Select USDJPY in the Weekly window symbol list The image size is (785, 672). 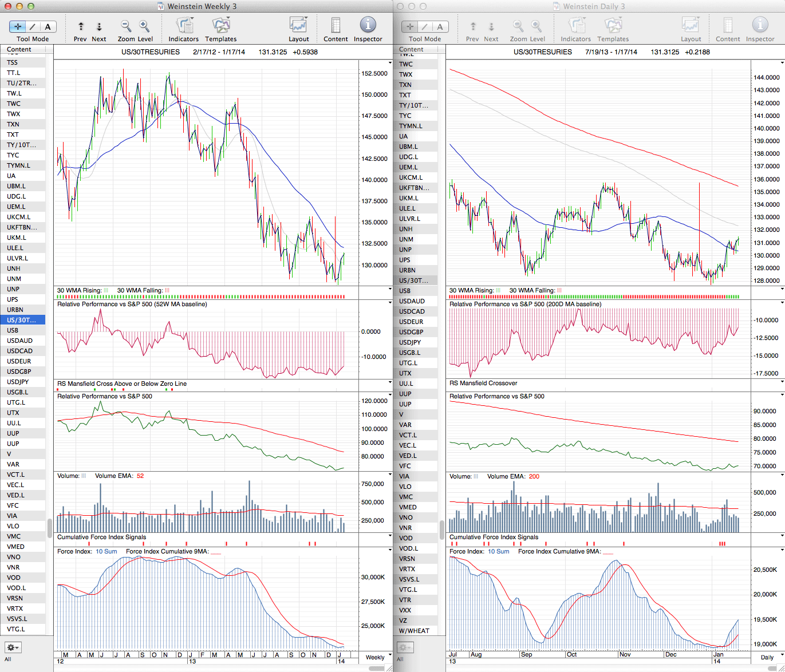(18, 382)
